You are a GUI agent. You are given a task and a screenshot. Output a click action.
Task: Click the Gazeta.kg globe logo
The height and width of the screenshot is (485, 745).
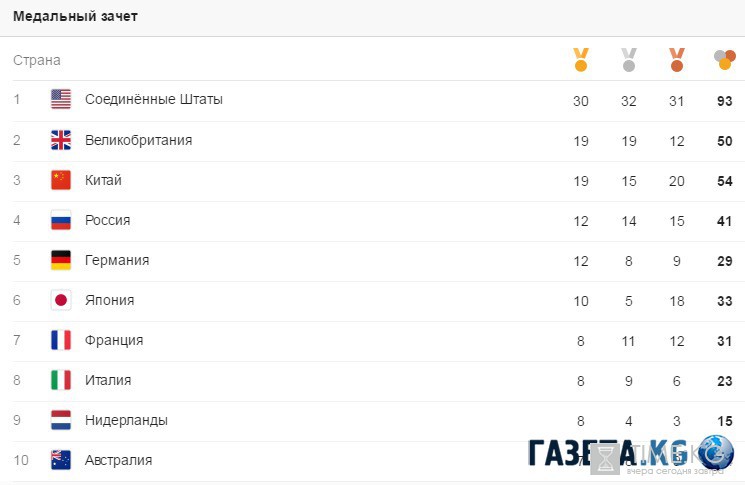tap(716, 452)
